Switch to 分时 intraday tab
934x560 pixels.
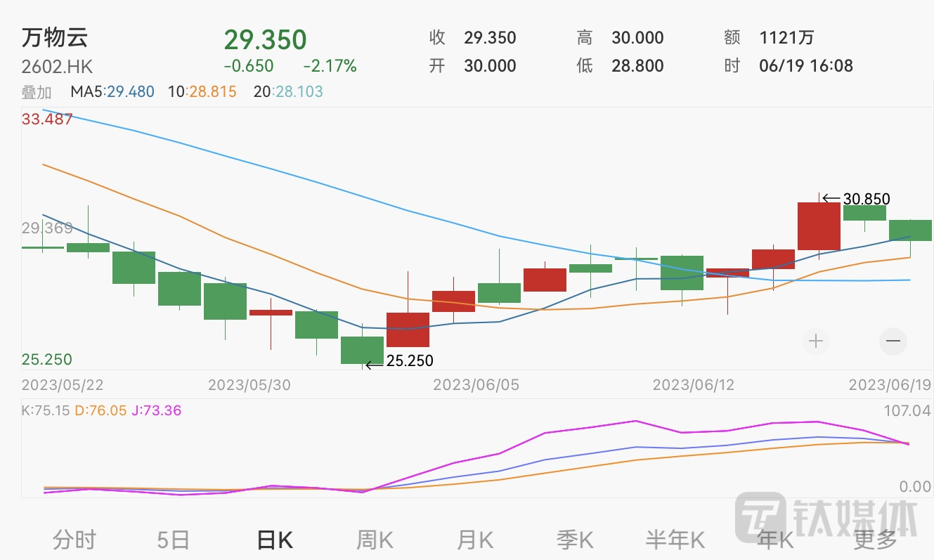pyautogui.click(x=74, y=540)
